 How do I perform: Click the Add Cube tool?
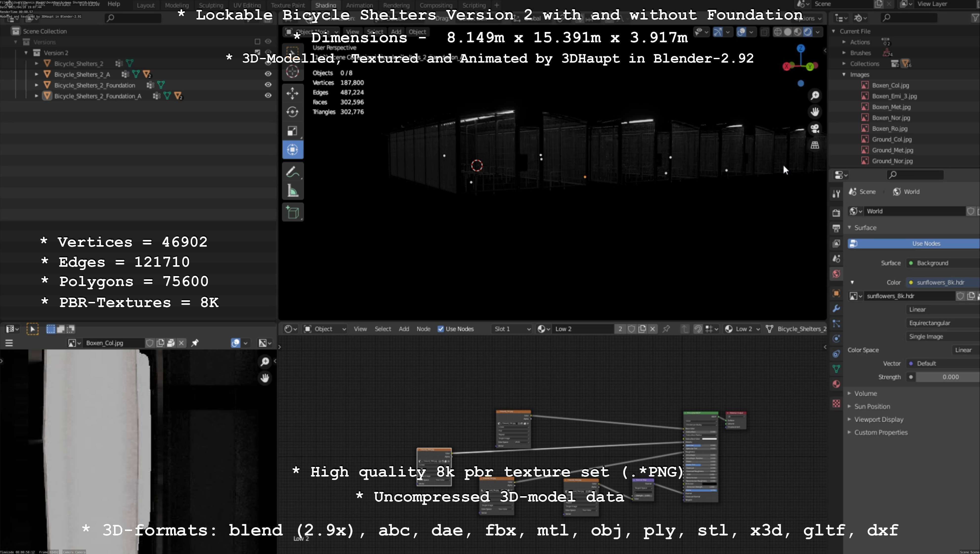pyautogui.click(x=292, y=213)
